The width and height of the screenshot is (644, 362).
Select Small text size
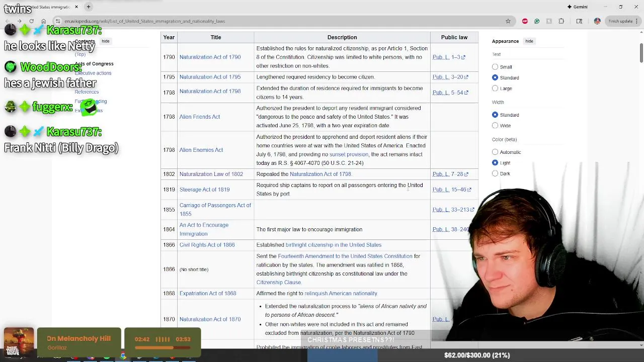point(495,67)
